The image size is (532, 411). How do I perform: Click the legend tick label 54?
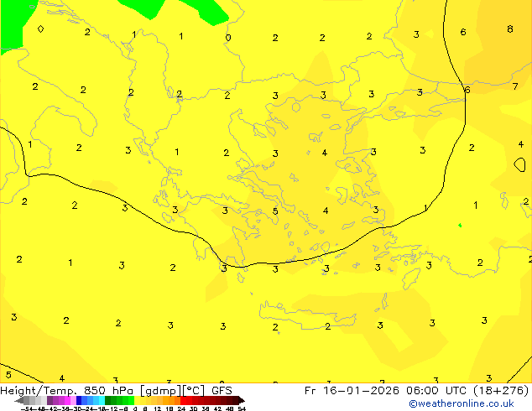[242, 408]
